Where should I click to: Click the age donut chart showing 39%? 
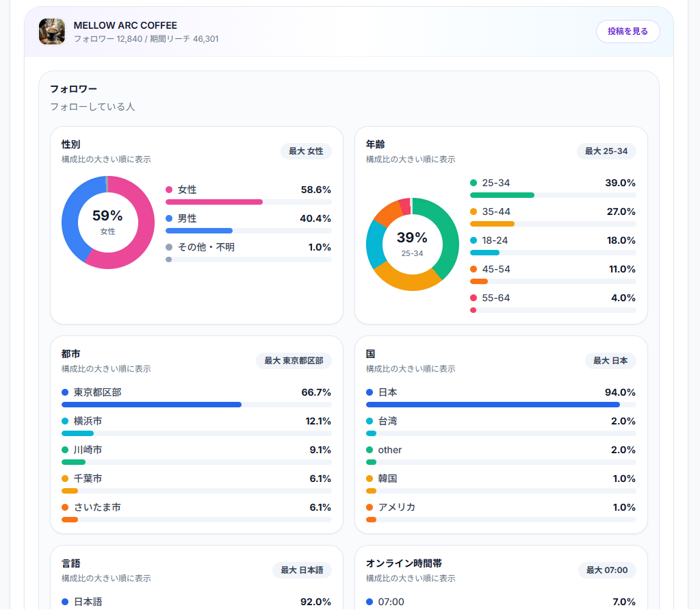413,244
